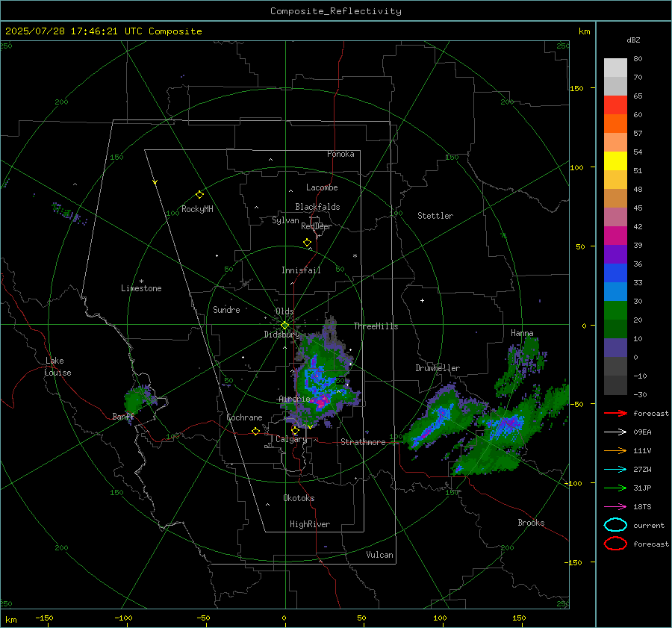672x628 pixels.
Task: Click the magenta 18TS arrow icon
Action: pos(615,507)
